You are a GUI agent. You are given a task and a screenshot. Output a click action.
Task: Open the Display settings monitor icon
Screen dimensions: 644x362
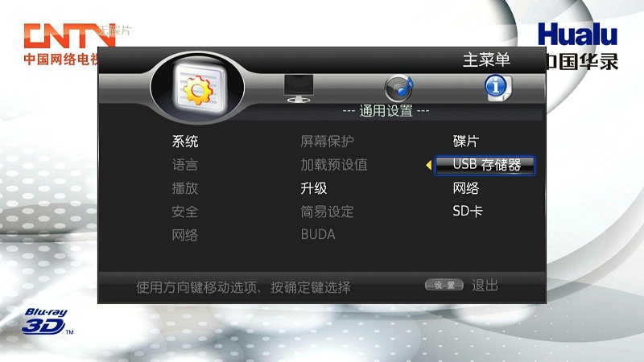[299, 88]
